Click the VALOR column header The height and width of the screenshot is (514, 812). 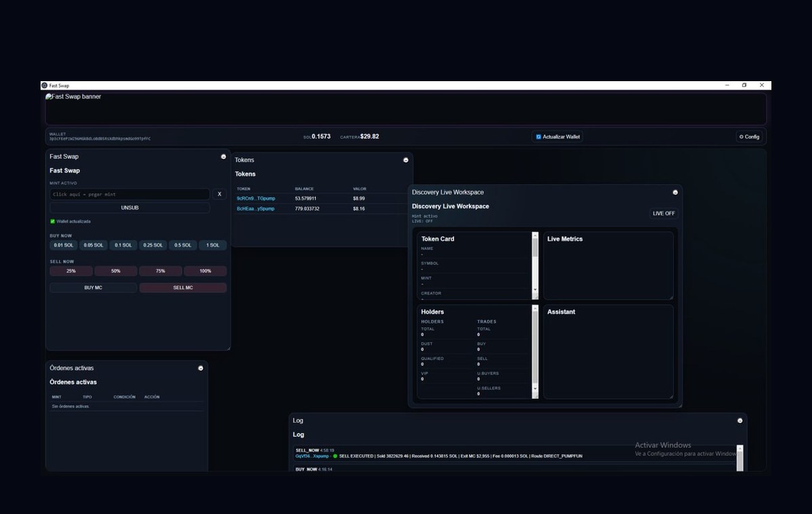point(359,189)
